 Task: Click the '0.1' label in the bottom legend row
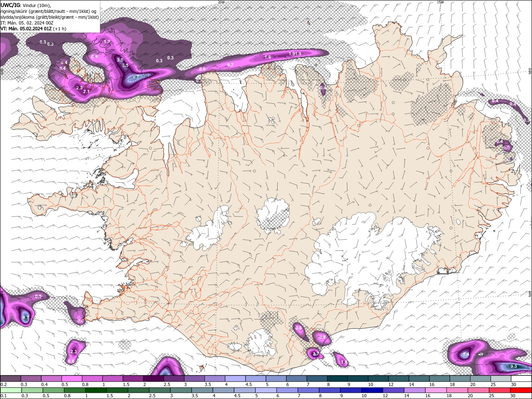pos(4,396)
